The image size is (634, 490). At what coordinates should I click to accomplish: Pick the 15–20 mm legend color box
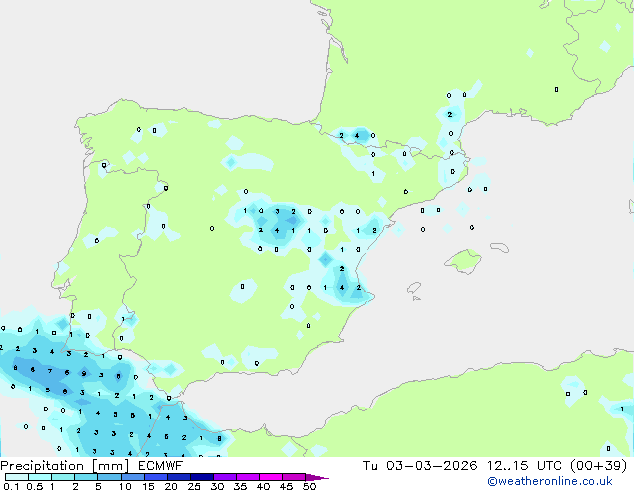155,477
